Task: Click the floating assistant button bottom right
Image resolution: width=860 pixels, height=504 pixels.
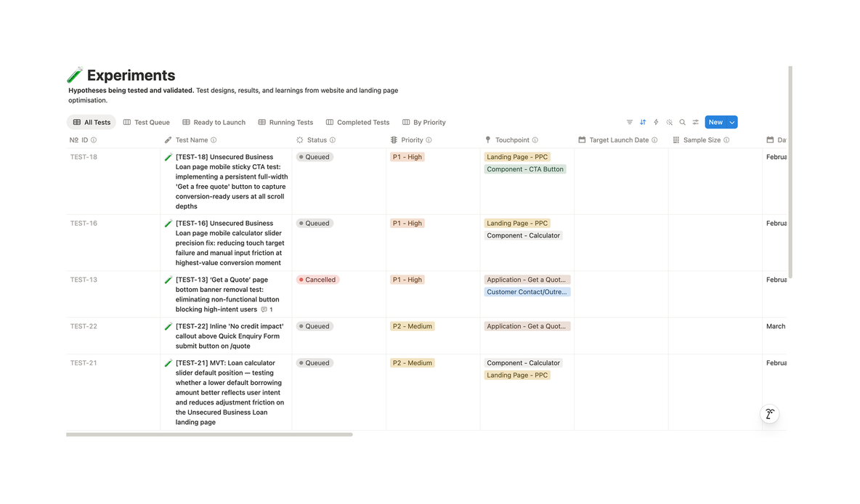Action: click(769, 413)
